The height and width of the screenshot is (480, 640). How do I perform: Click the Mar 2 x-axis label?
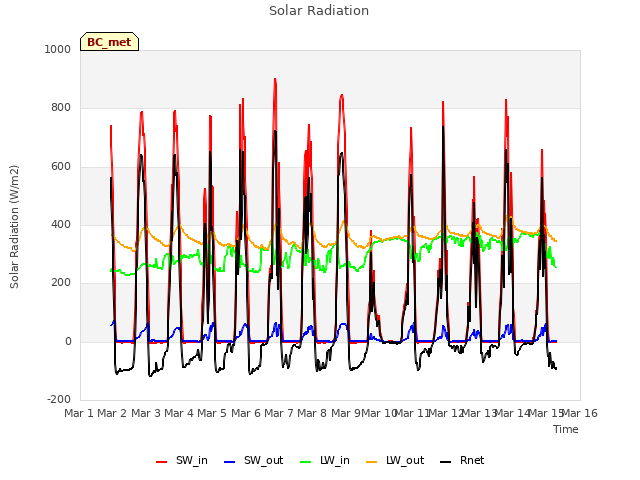pos(112,413)
